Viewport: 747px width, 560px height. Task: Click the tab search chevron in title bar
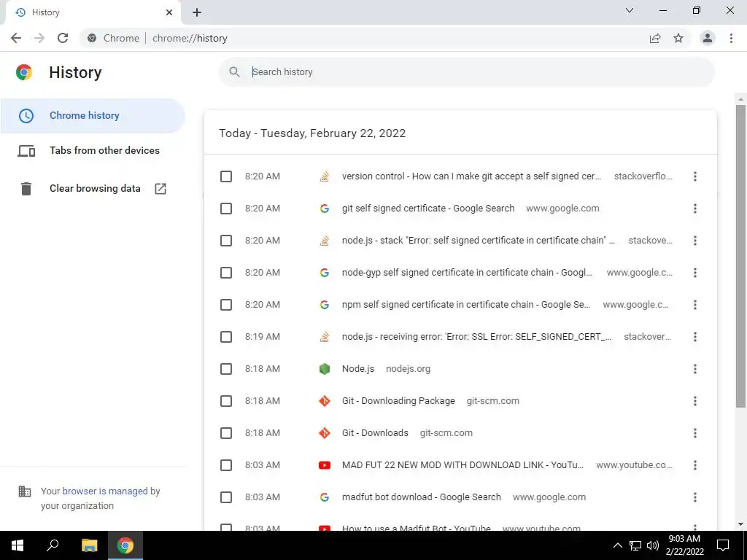[630, 10]
